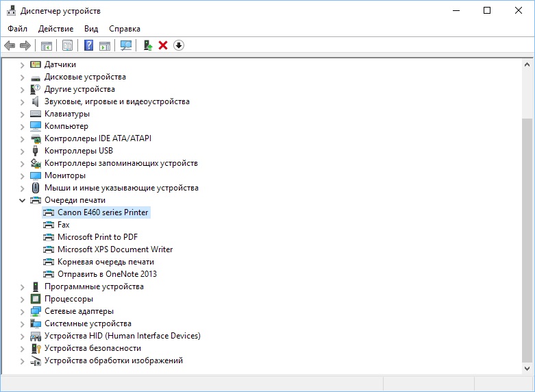Expand Устройства обработки изображений node
Viewport: 535px width, 392px height.
22,361
